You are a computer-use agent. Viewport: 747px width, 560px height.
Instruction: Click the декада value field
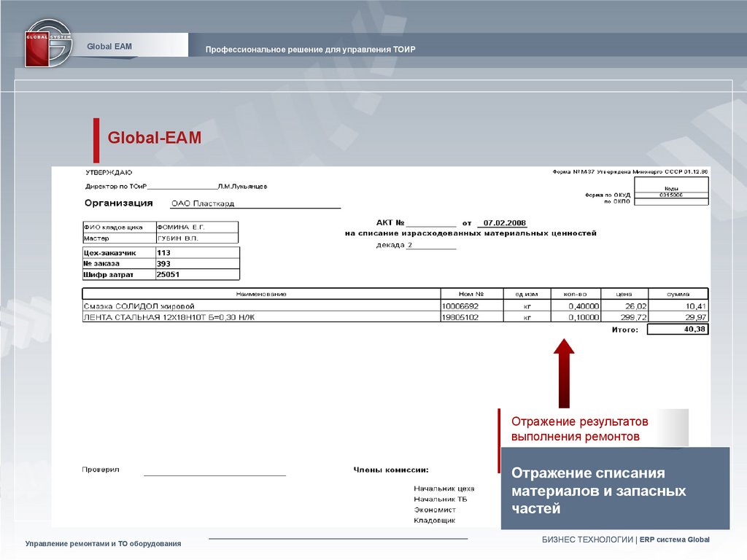point(430,246)
